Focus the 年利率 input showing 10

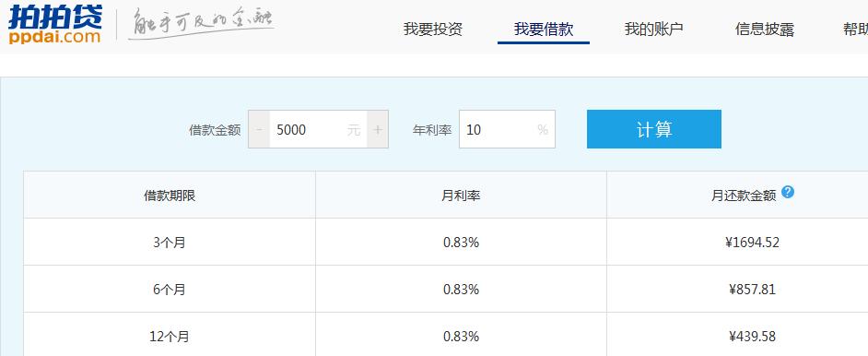point(507,129)
